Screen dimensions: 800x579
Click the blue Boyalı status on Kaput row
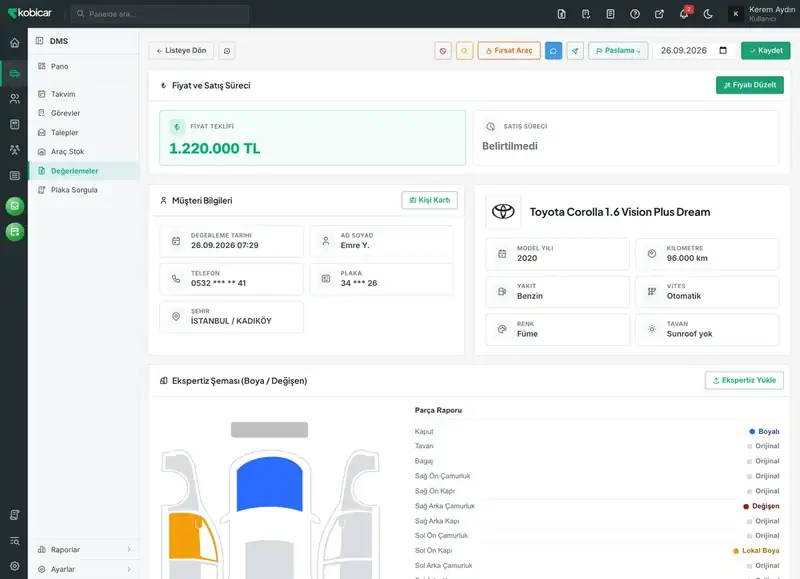click(764, 432)
